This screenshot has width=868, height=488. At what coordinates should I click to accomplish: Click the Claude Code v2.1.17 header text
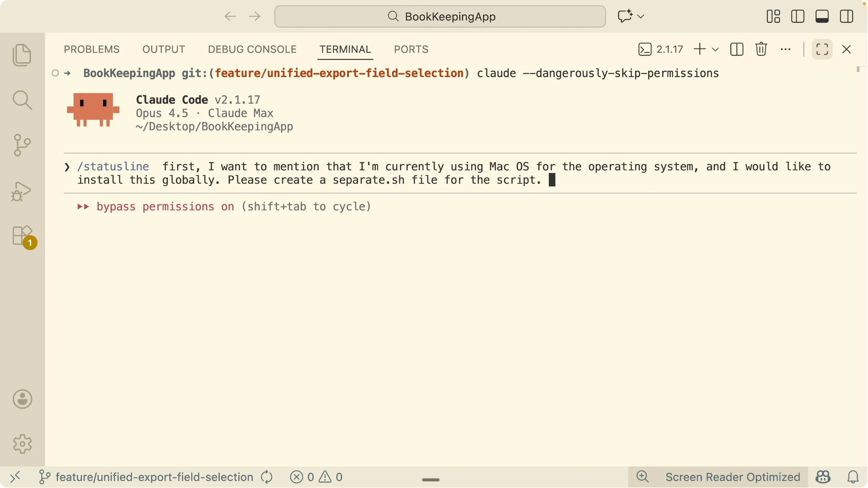(198, 100)
